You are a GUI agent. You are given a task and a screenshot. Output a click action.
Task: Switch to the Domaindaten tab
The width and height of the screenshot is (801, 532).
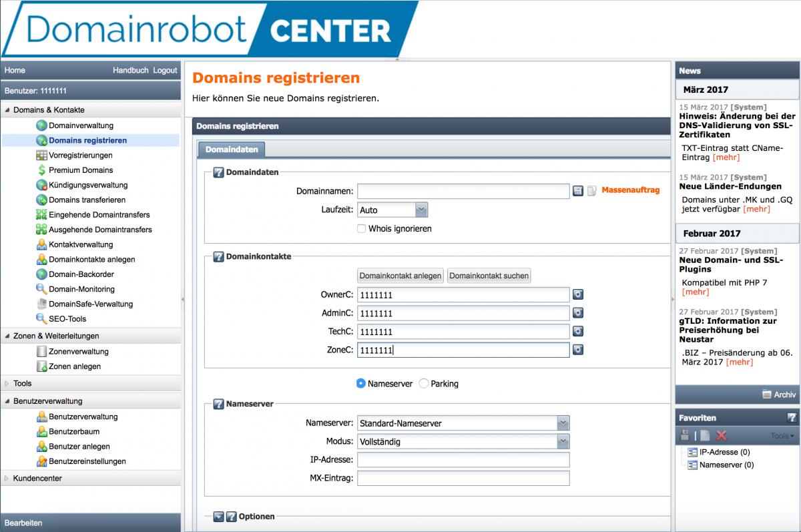(232, 150)
